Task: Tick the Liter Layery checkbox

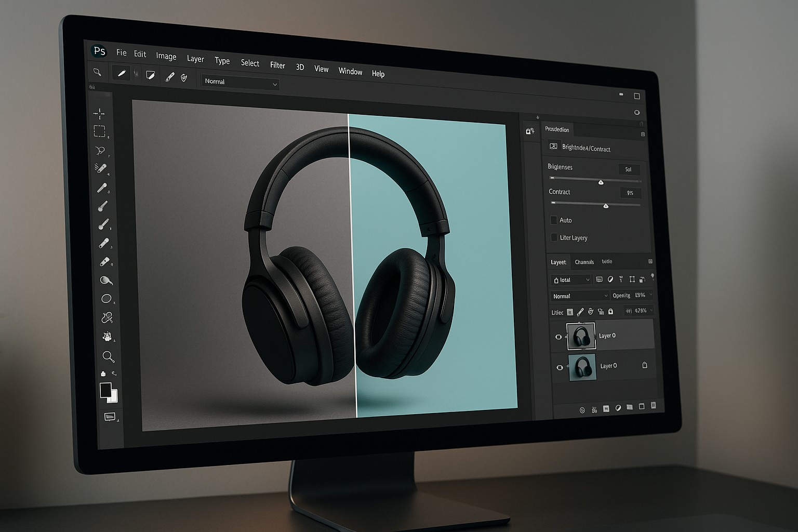Action: pyautogui.click(x=554, y=237)
